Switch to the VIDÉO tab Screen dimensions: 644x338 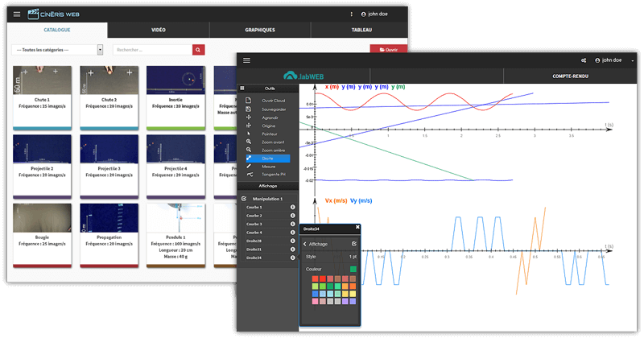click(x=159, y=30)
